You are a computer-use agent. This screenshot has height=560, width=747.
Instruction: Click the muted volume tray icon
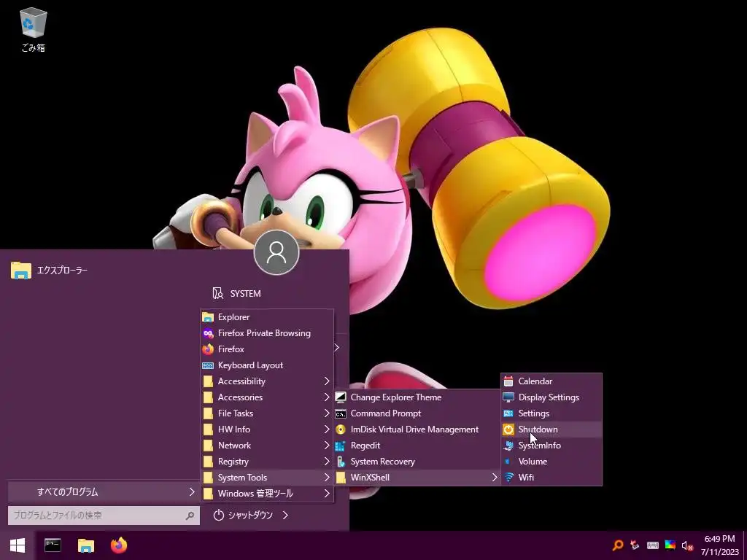(x=687, y=545)
